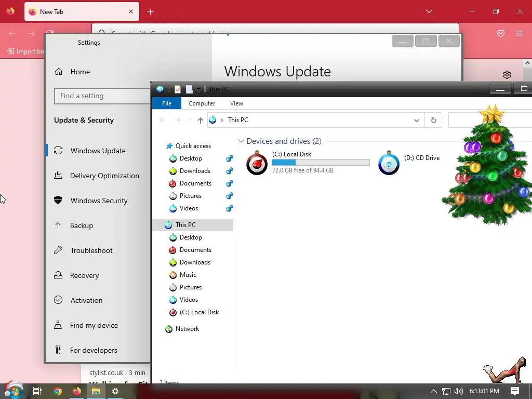Refresh the This PC view
This screenshot has width=532, height=399.
click(x=434, y=120)
